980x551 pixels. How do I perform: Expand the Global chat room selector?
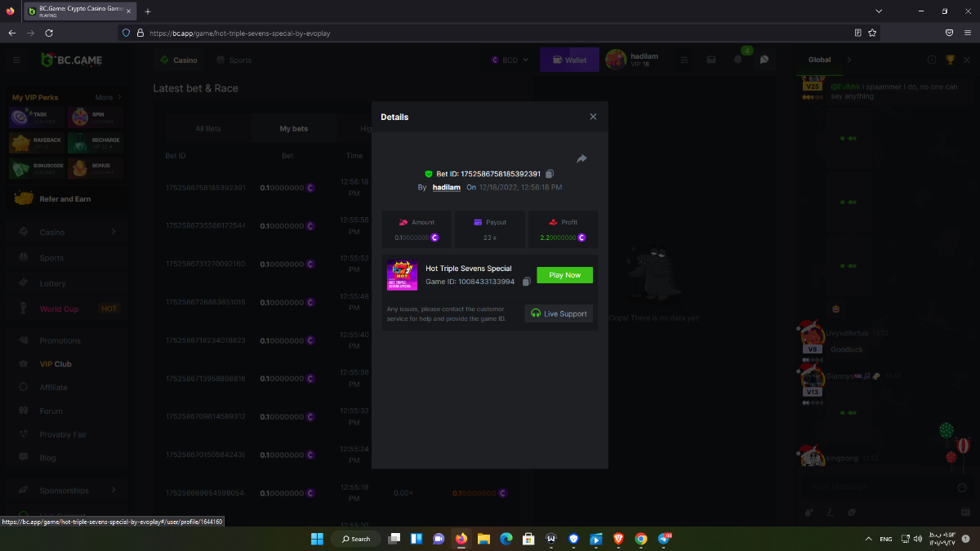[x=849, y=60]
